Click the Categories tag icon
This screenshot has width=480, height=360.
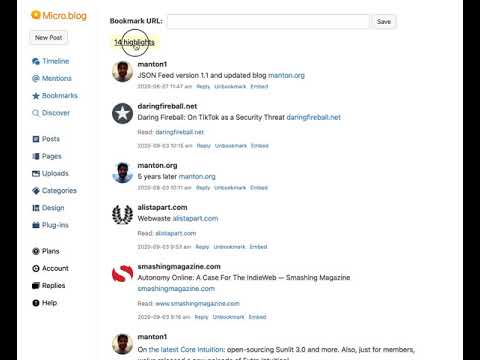pyautogui.click(x=36, y=191)
